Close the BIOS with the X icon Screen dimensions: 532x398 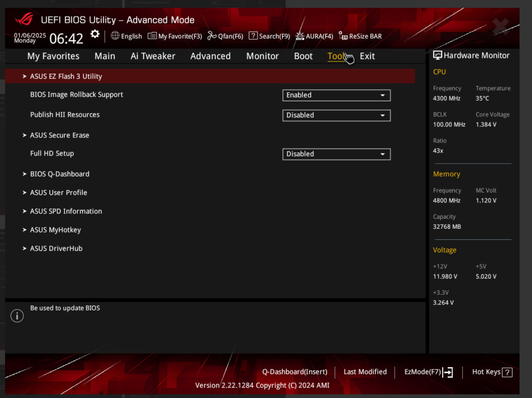coord(500,26)
